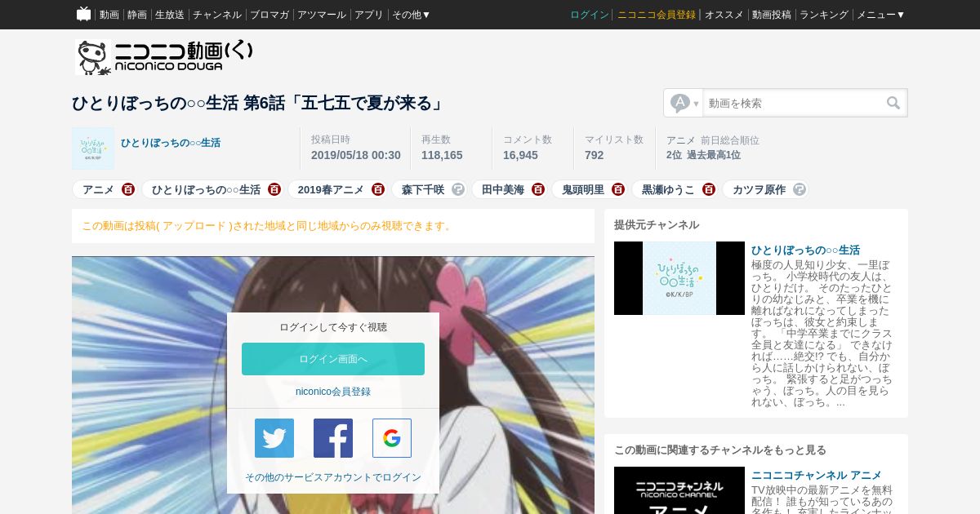Click the アニメ tag
The width and height of the screenshot is (980, 514).
(x=98, y=189)
